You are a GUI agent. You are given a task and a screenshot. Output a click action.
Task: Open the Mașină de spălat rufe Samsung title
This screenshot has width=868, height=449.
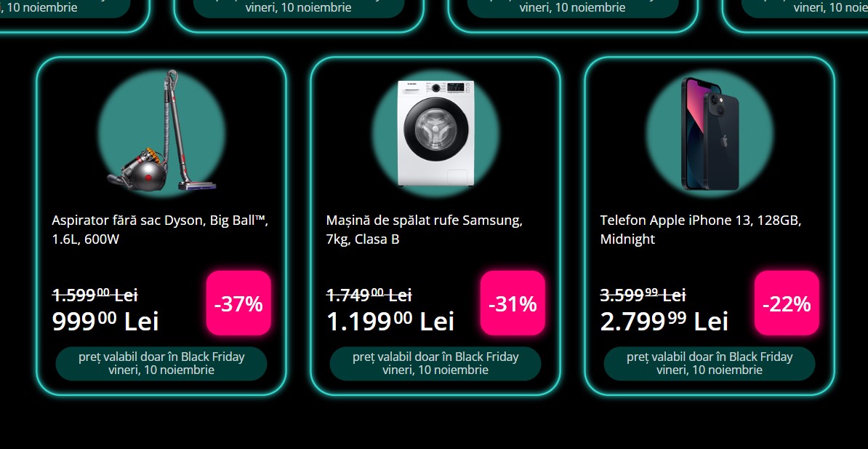tap(424, 229)
